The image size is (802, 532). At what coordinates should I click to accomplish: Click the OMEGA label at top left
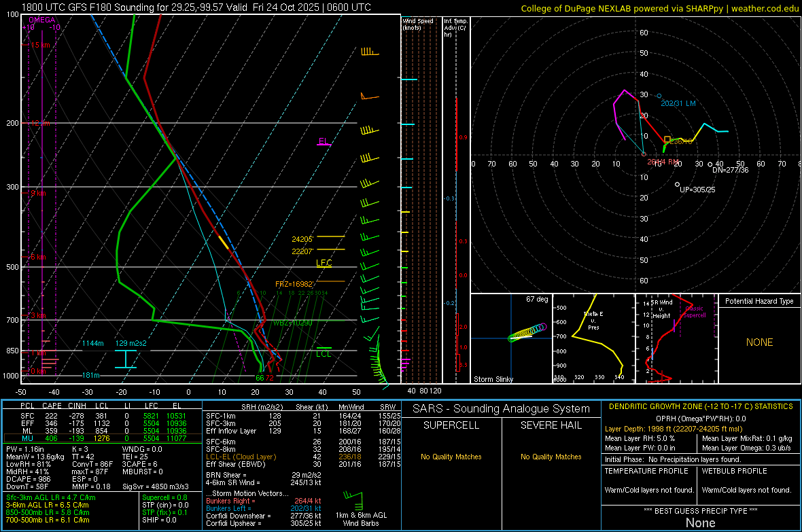(42, 20)
